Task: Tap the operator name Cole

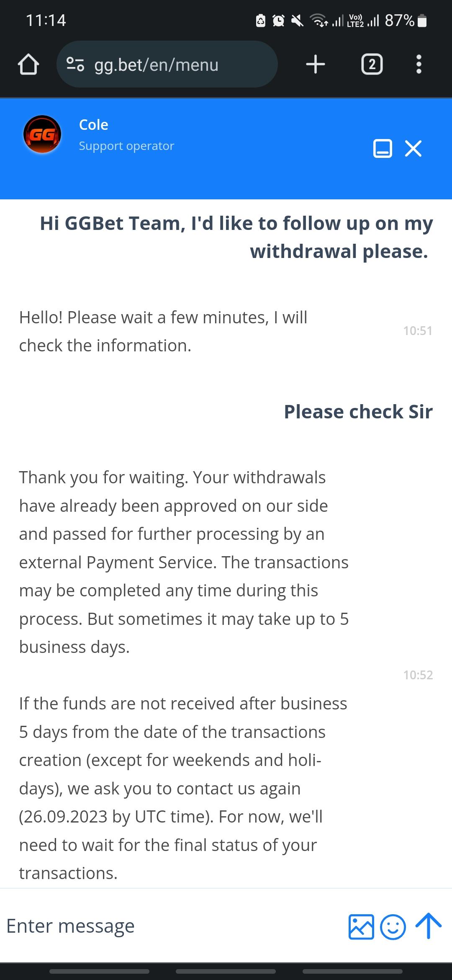Action: tap(93, 124)
